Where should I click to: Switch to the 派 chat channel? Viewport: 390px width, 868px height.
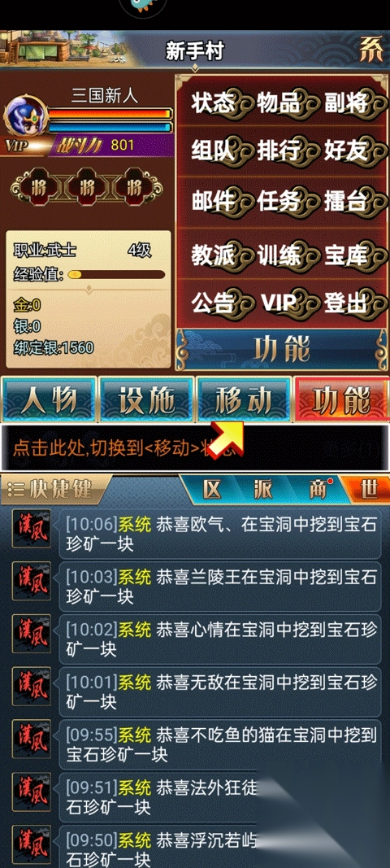click(x=263, y=490)
